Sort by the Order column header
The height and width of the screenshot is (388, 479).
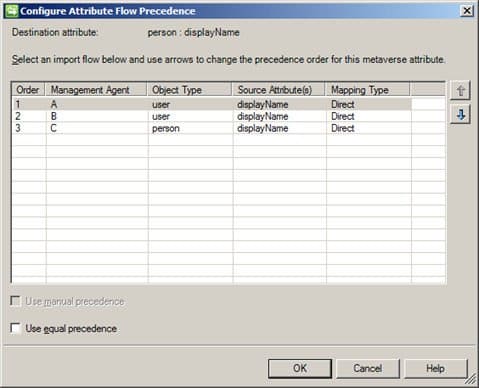point(28,90)
